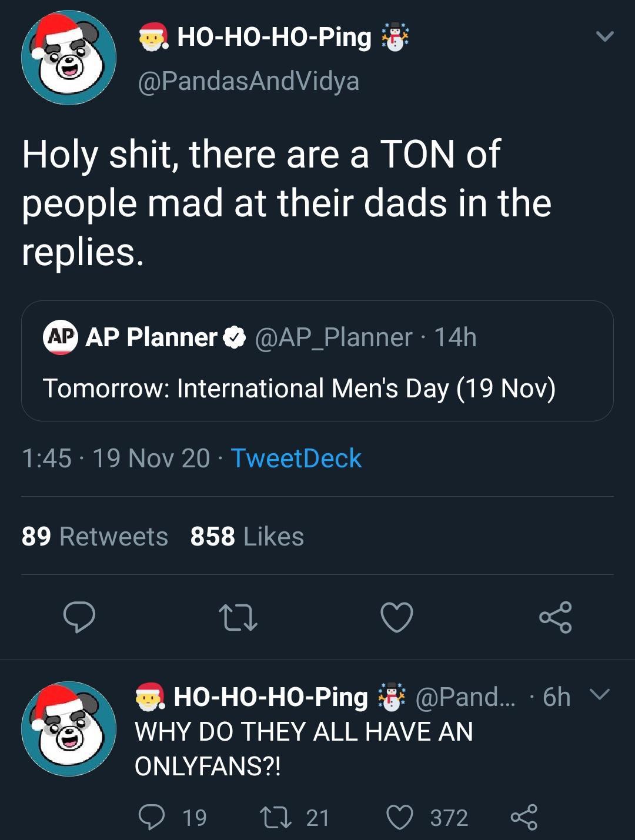Like the main tweet

point(397,617)
